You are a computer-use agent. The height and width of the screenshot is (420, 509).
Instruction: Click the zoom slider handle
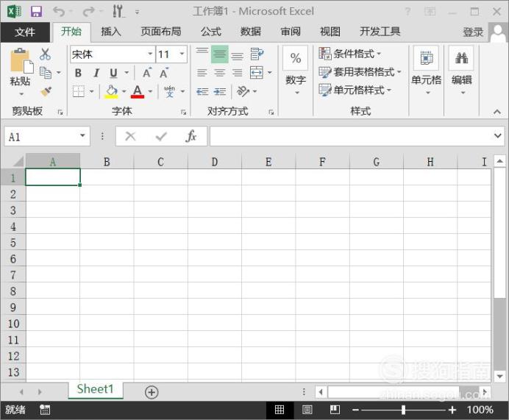coord(403,410)
